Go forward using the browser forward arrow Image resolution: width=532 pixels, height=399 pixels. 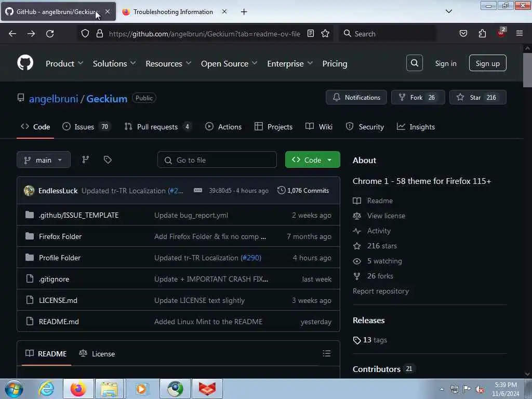pos(31,34)
